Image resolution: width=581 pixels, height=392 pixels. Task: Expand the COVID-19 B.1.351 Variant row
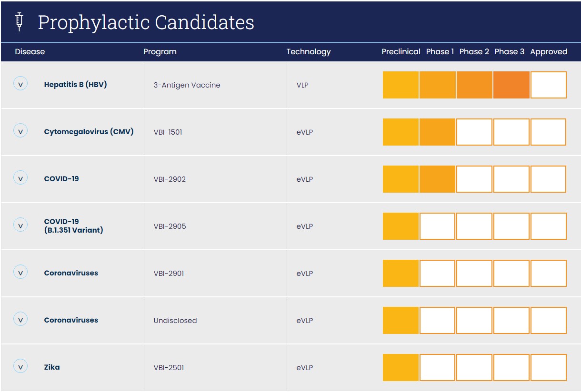click(20, 225)
